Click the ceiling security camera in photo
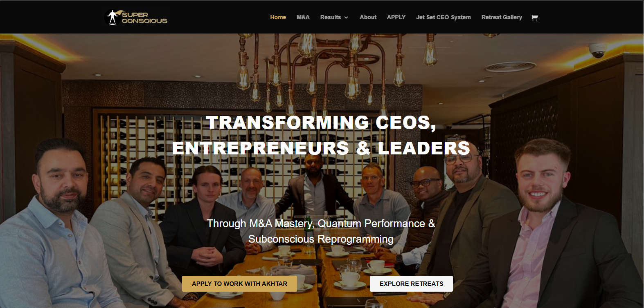 pos(597,50)
